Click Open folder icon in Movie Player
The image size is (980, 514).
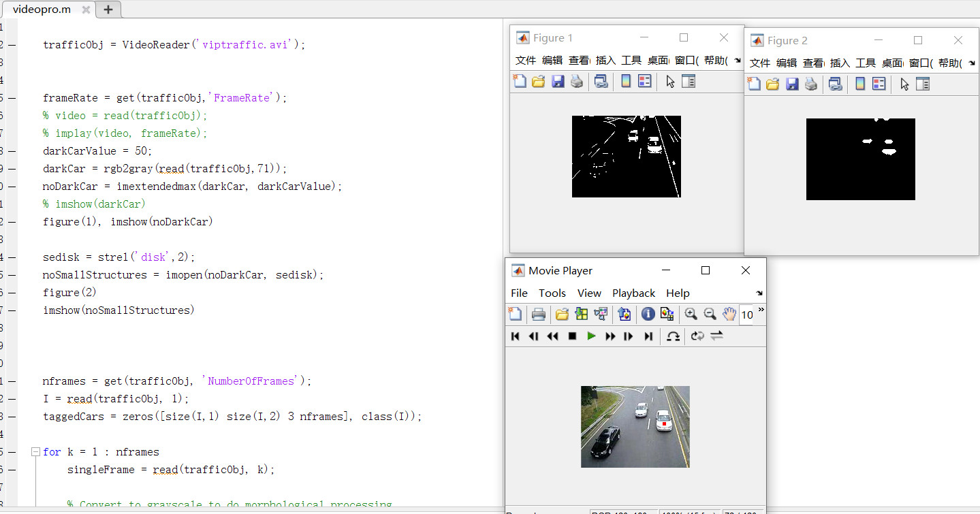pyautogui.click(x=562, y=314)
